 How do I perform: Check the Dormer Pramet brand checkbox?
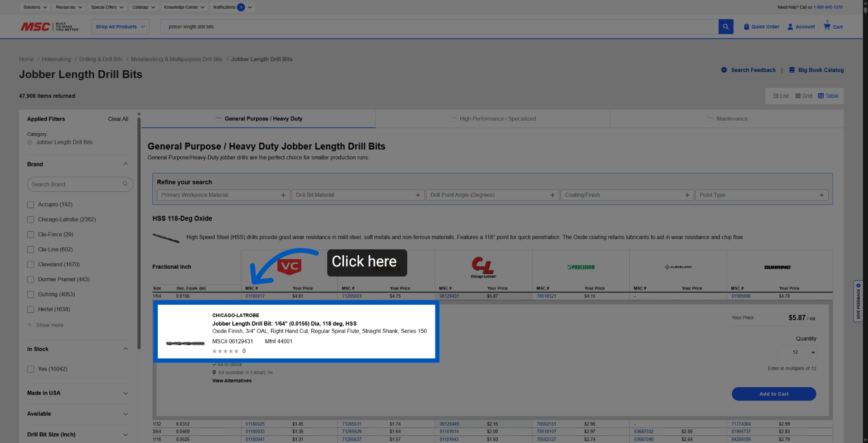(x=31, y=280)
